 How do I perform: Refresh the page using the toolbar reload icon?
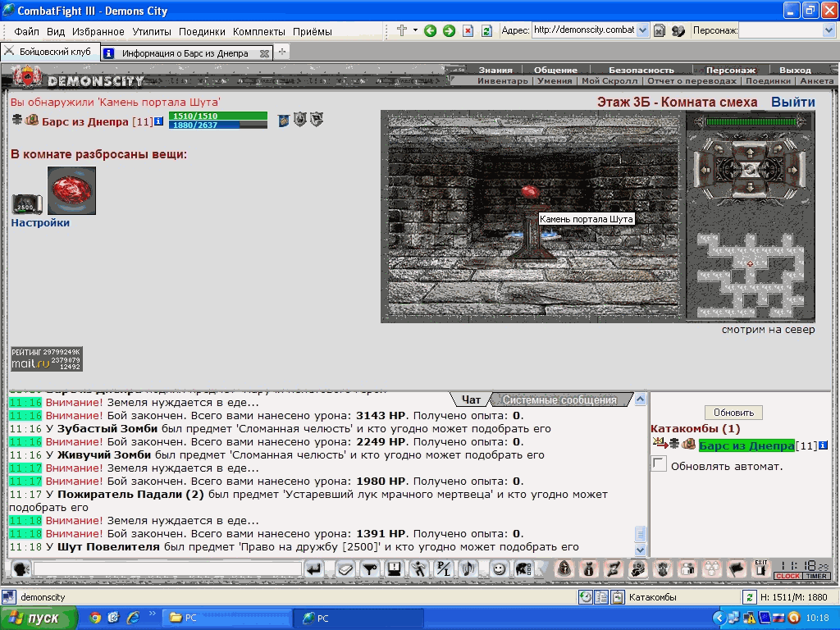pyautogui.click(x=486, y=31)
